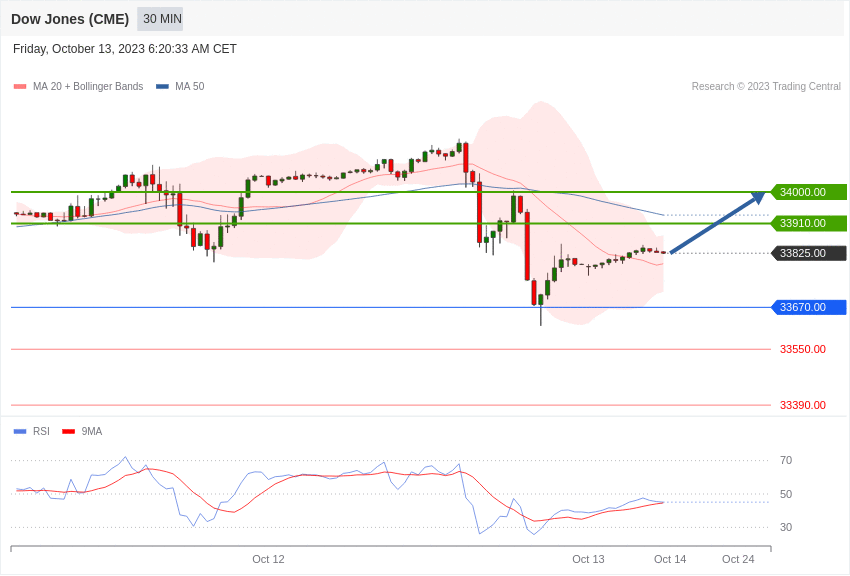
Task: Toggle the MA 20 + Bollinger Bands label
Action: pyautogui.click(x=88, y=87)
